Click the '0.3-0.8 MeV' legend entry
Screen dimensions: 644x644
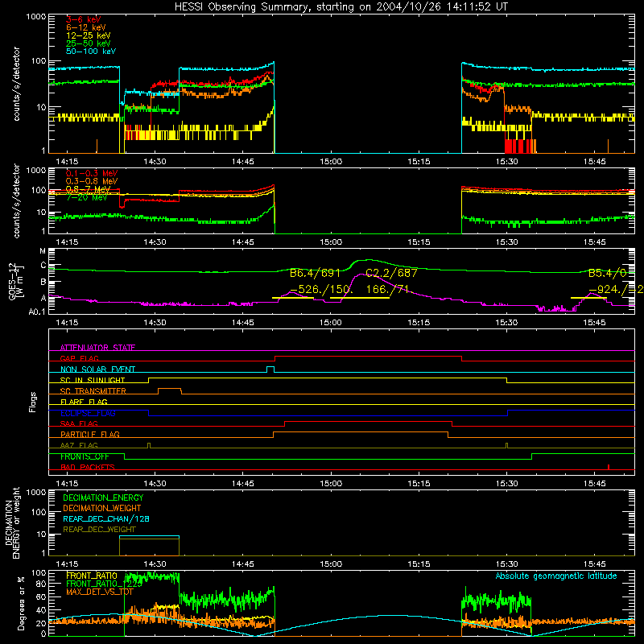(x=92, y=181)
